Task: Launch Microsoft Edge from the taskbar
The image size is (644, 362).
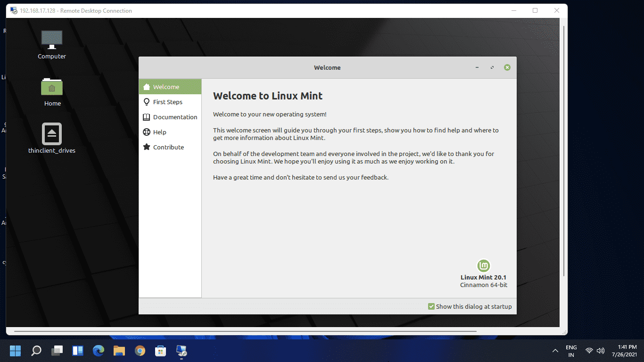Action: [99, 351]
